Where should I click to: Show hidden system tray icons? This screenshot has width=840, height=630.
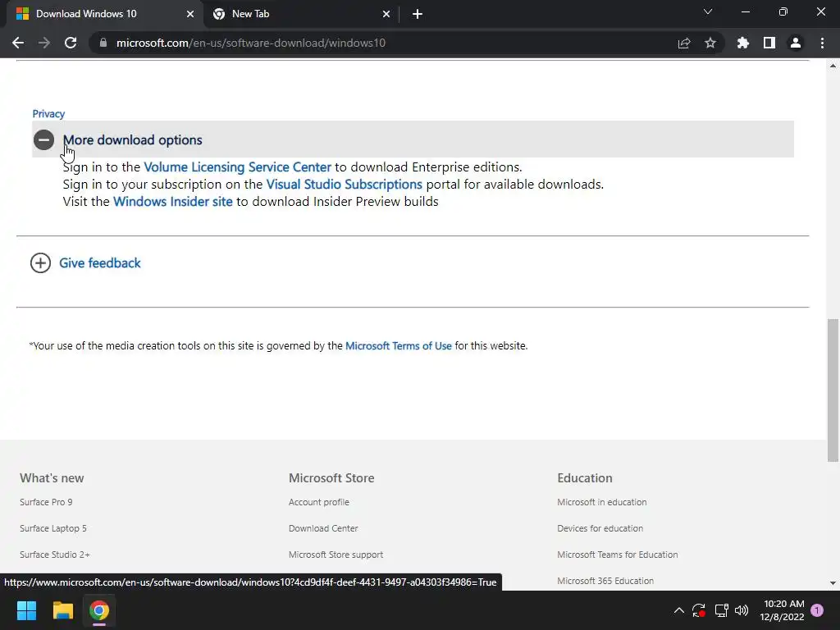pyautogui.click(x=678, y=610)
